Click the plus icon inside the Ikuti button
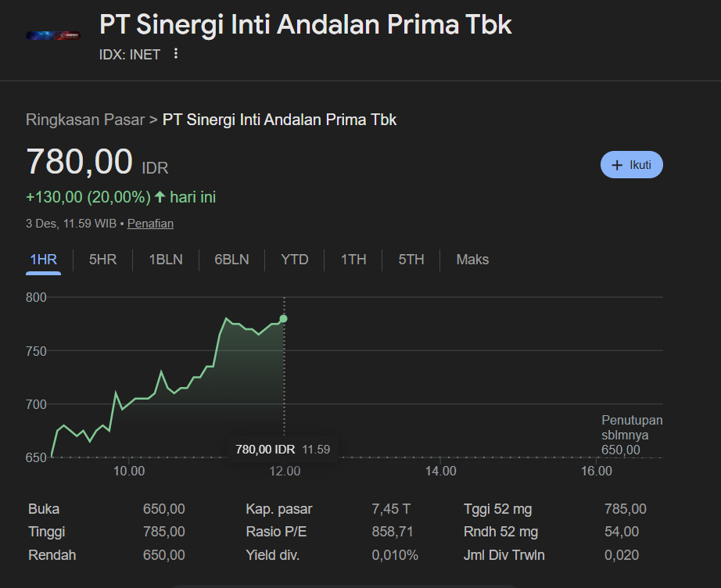 (x=615, y=164)
